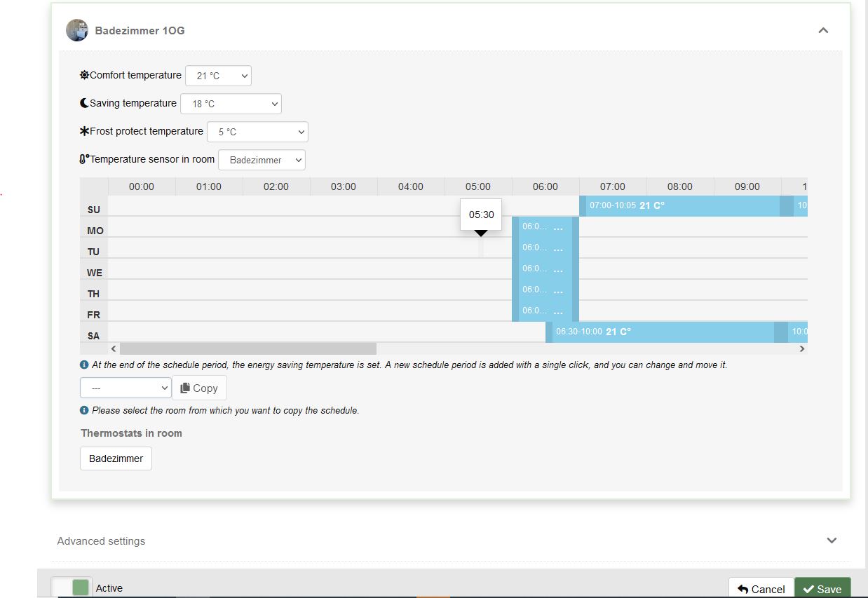Click the Save button
The image size is (868, 598).
coord(822,589)
